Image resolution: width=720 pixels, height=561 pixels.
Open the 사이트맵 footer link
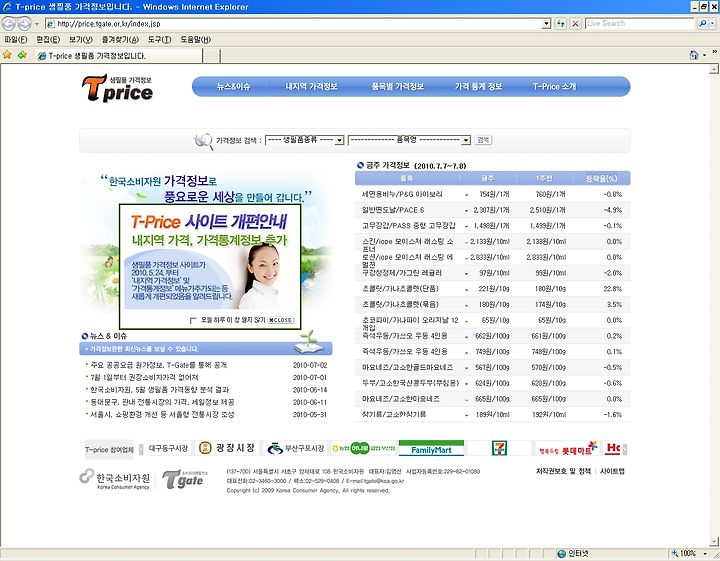coord(612,471)
